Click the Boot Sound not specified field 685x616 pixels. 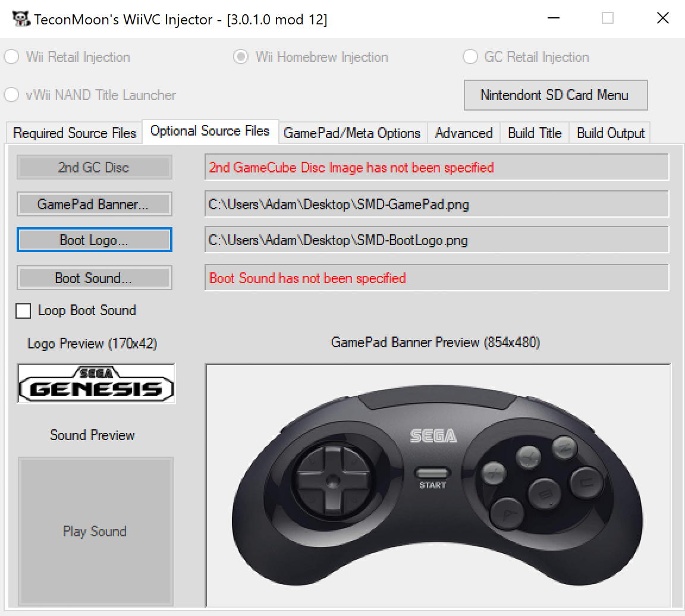[436, 278]
